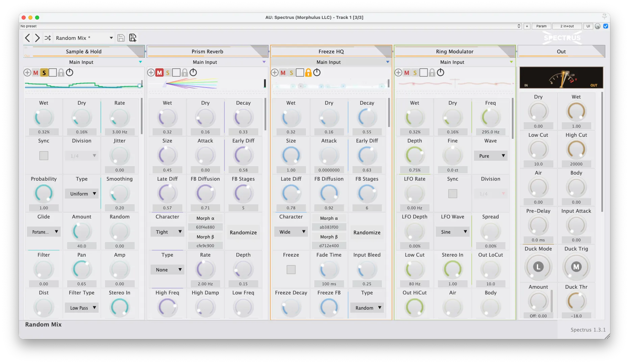Open Uniform Type dropdown in Sample & Hold
Screen dimensions: 629x364
[82, 194]
